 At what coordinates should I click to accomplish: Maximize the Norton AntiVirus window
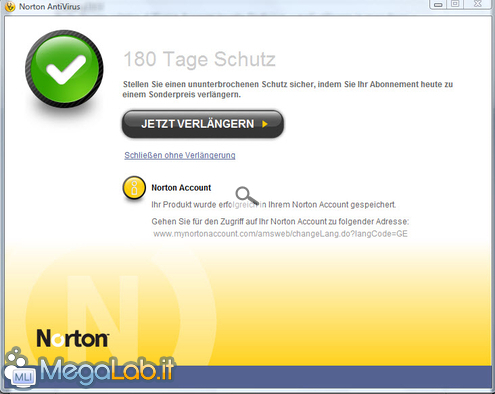455,4
